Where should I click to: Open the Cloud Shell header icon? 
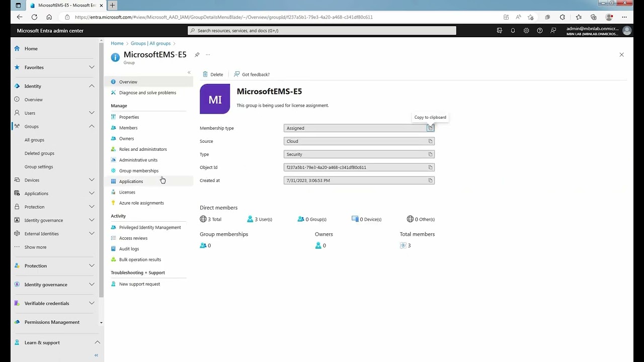499,31
